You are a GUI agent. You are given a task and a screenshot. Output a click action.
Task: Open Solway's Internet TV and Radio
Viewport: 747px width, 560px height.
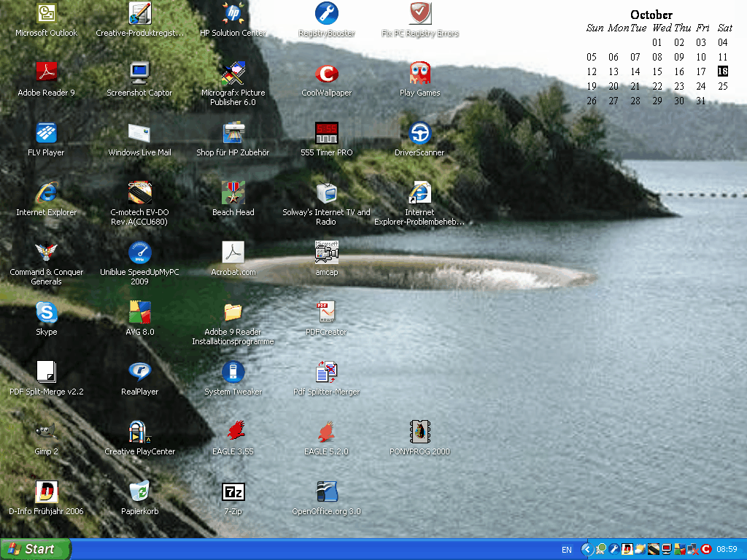tap(326, 192)
